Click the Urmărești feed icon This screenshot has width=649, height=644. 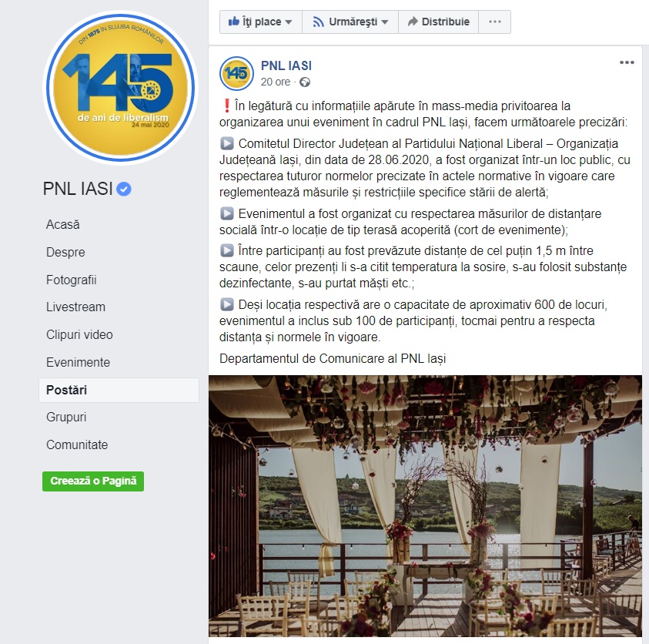coord(318,22)
